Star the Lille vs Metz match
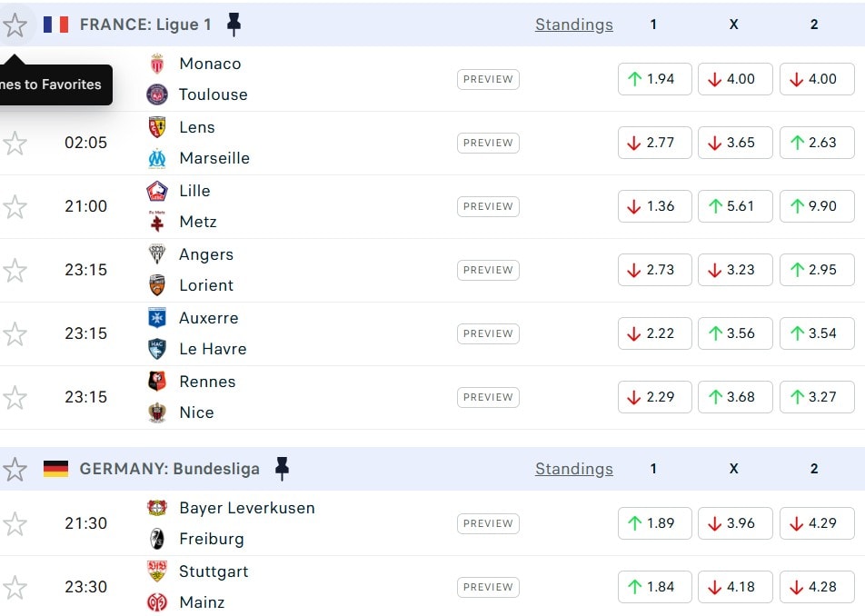 (15, 206)
